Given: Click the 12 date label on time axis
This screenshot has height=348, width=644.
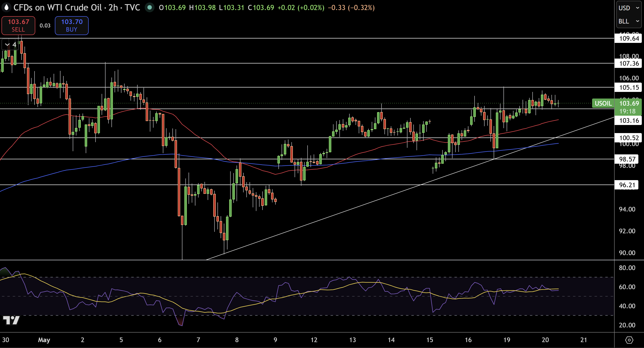Looking at the screenshot, I should [314, 340].
